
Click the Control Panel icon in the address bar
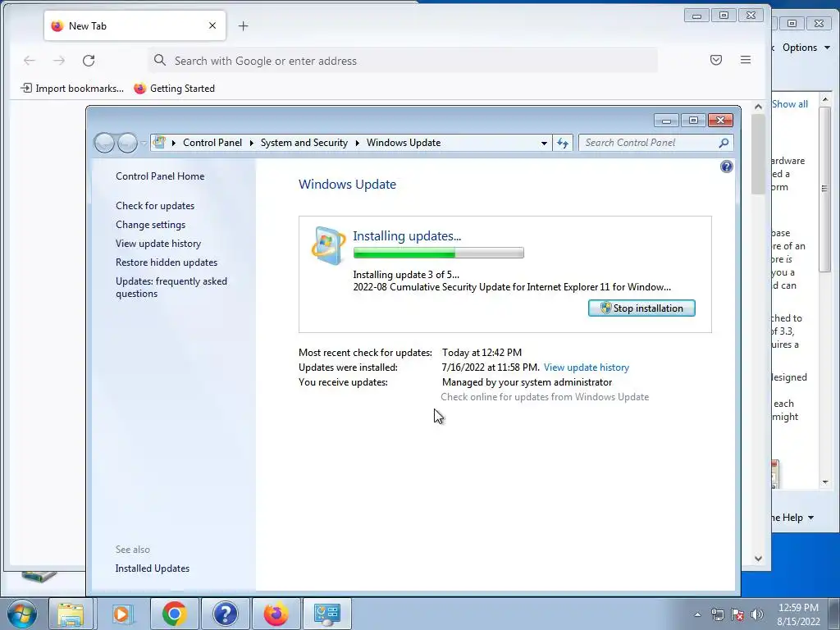(159, 143)
